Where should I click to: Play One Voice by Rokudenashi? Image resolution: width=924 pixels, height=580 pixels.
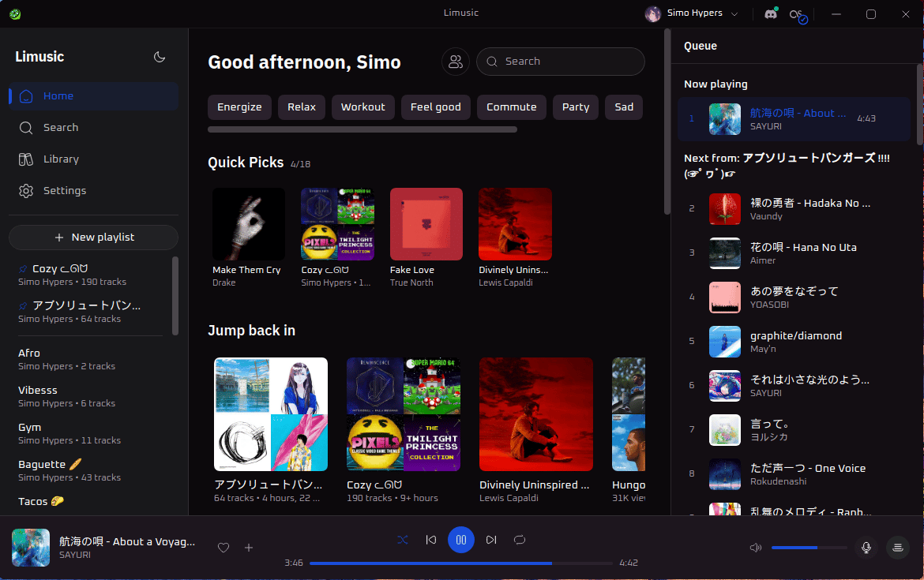[794, 474]
